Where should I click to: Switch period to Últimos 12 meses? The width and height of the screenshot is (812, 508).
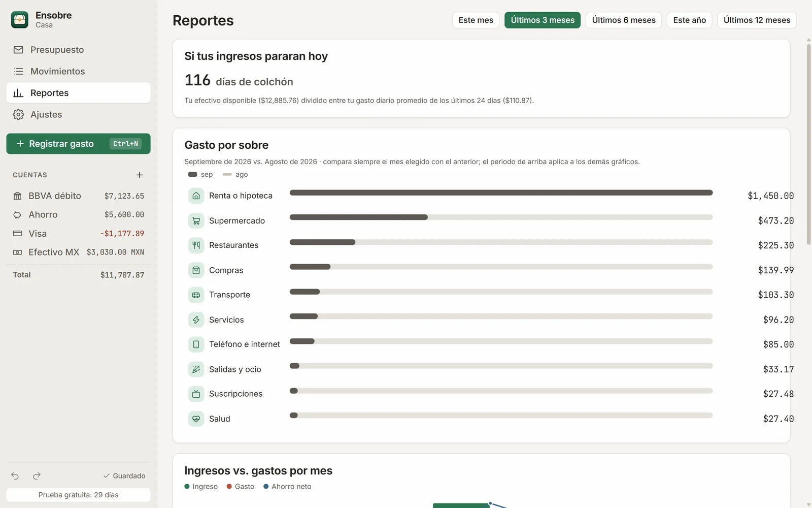click(x=757, y=20)
